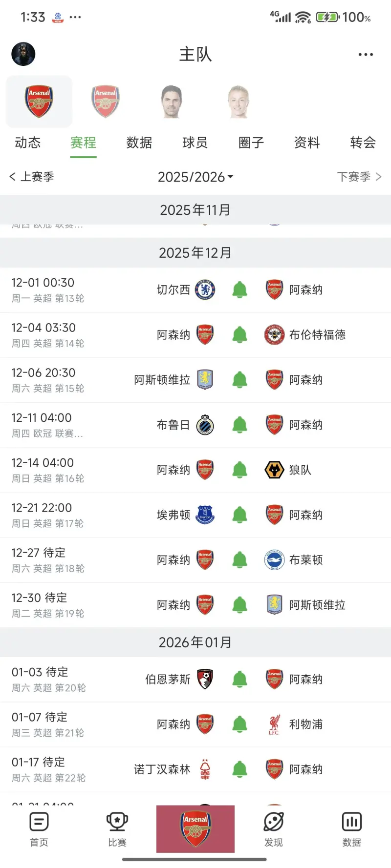Open the 动态 news tab

tap(28, 143)
